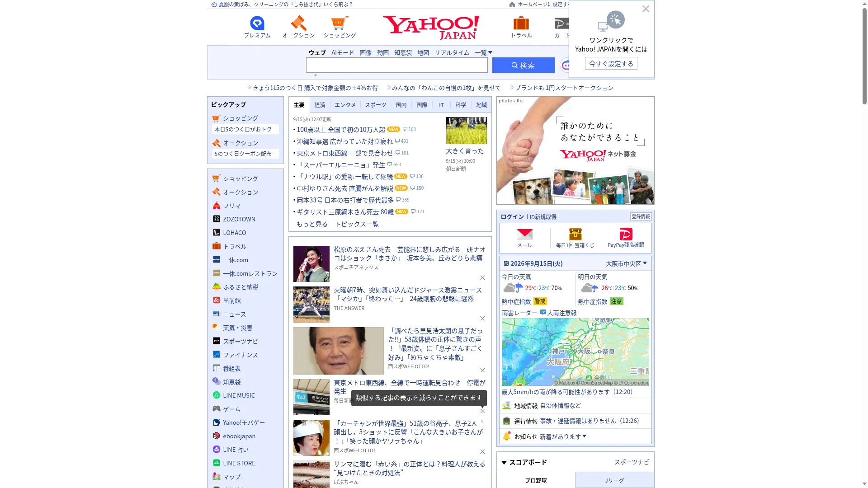This screenshot has width=868, height=488.
Task: Expand the arrow below the search box
Action: click(316, 75)
